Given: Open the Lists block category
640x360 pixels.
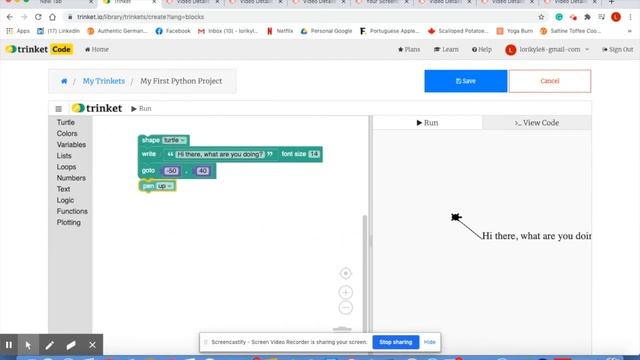Looking at the screenshot, I should [64, 156].
